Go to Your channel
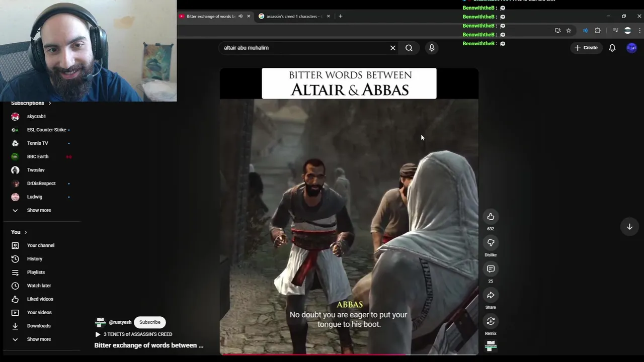The image size is (644, 362). tap(41, 245)
